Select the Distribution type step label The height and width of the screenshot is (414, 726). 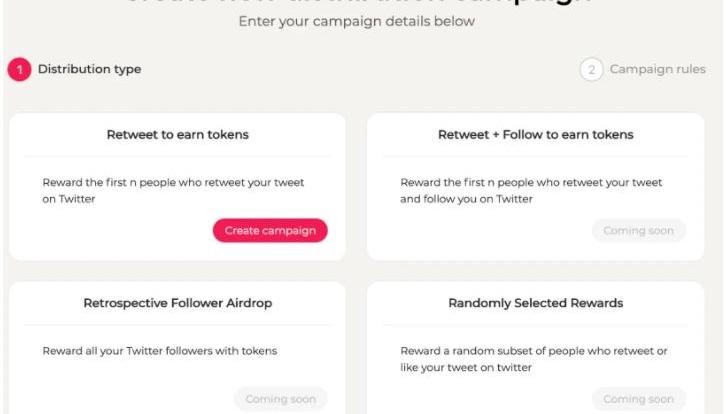[x=90, y=70]
